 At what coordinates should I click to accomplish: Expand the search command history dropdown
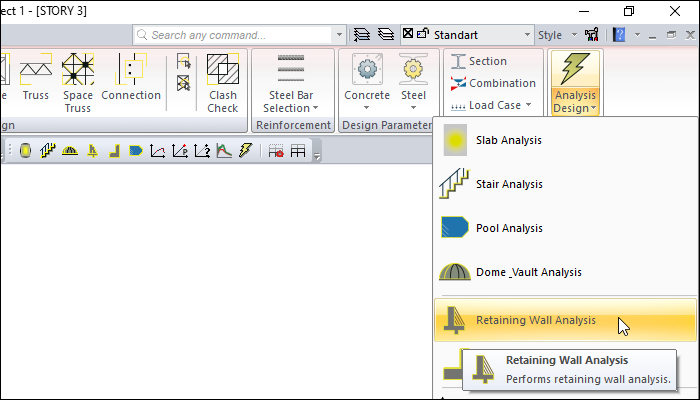(x=339, y=35)
